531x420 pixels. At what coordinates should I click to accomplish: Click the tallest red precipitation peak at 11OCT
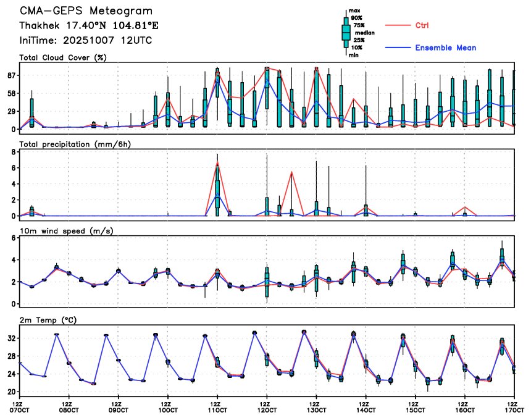pos(217,163)
